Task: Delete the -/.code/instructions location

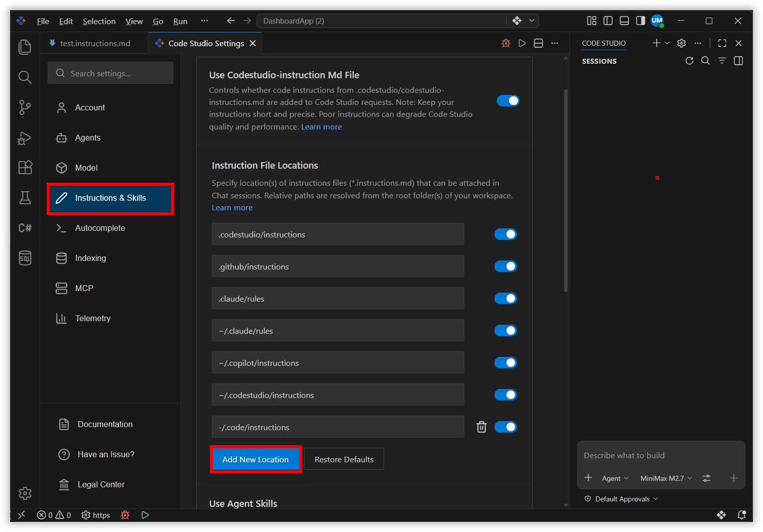Action: pyautogui.click(x=481, y=427)
